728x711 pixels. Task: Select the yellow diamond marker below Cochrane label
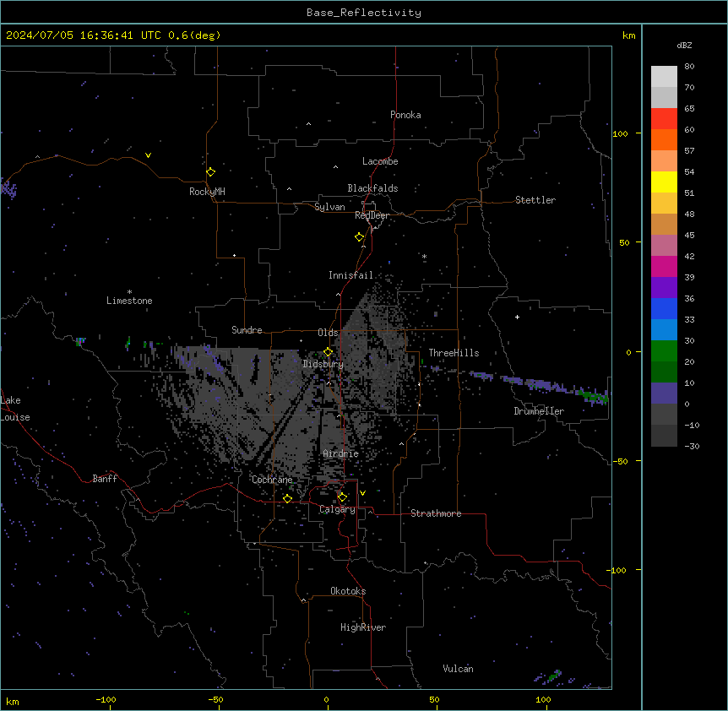point(287,498)
